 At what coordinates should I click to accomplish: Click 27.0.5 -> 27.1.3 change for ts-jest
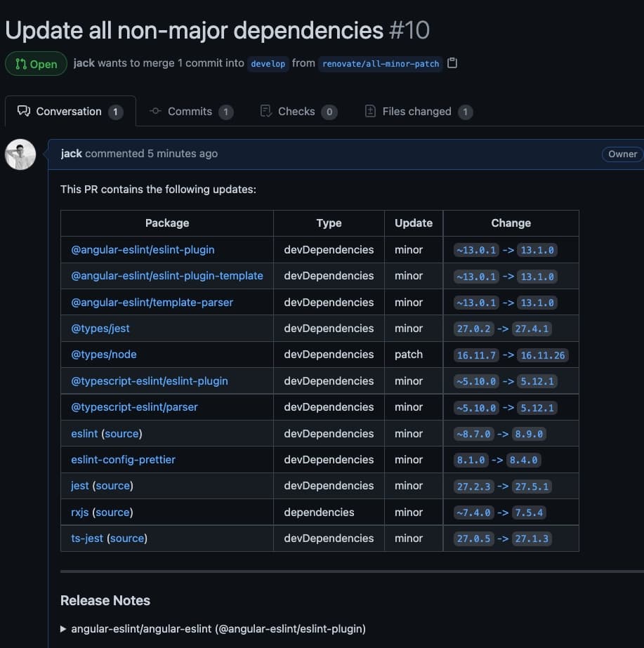coord(502,538)
